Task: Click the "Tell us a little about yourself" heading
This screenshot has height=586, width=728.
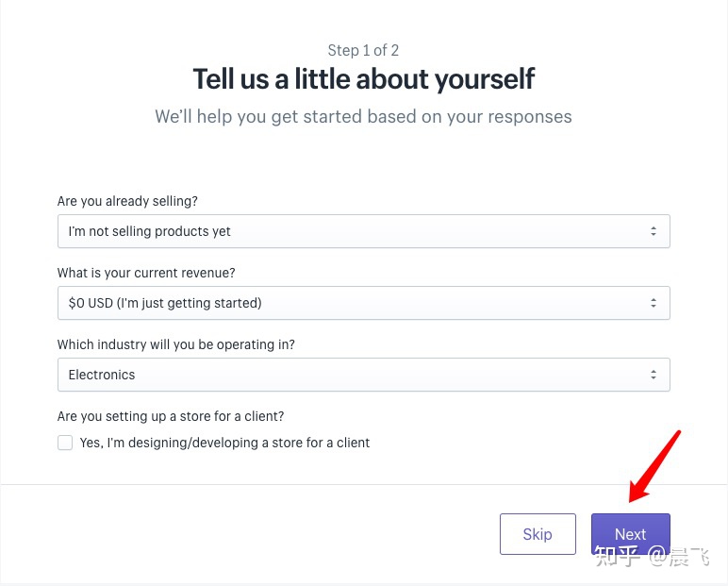Action: [364, 78]
